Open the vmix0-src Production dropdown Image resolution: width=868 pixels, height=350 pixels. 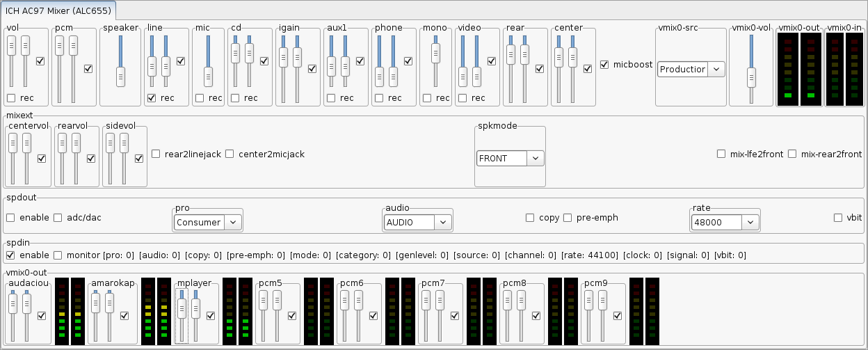pos(691,69)
